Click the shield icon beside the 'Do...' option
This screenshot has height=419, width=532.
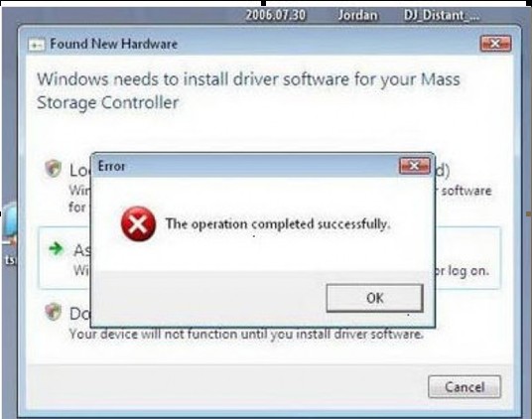(x=54, y=312)
